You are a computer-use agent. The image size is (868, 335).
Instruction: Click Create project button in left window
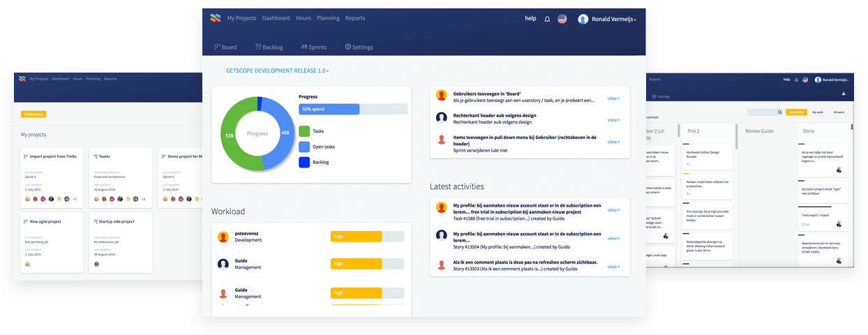(33, 114)
